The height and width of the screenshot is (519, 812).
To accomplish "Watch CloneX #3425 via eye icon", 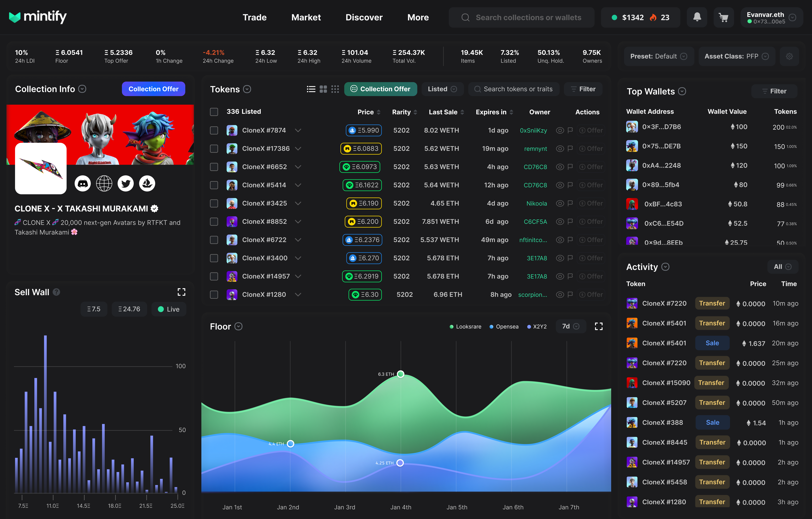I will point(560,203).
